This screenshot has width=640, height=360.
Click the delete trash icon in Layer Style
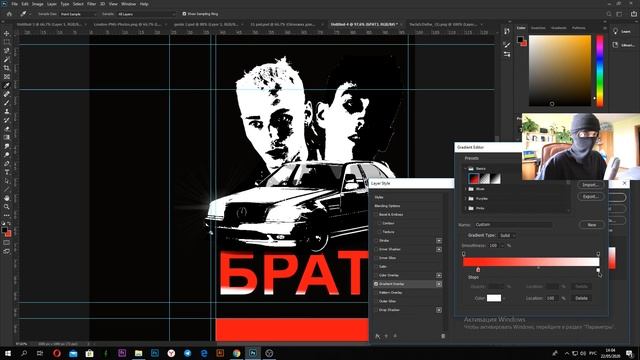(443, 336)
